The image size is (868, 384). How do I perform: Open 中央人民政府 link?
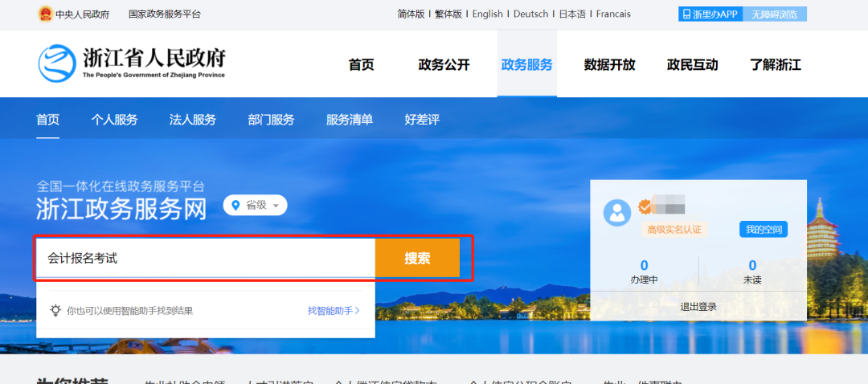(x=82, y=14)
